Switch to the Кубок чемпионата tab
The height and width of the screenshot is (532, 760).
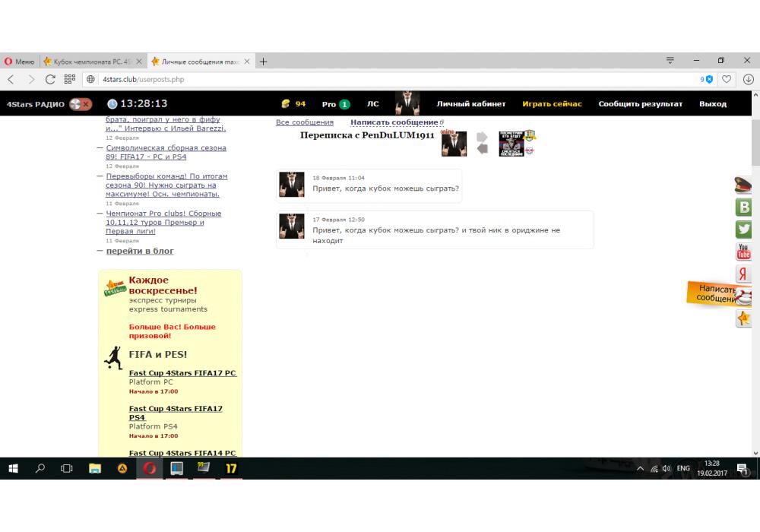[91, 61]
